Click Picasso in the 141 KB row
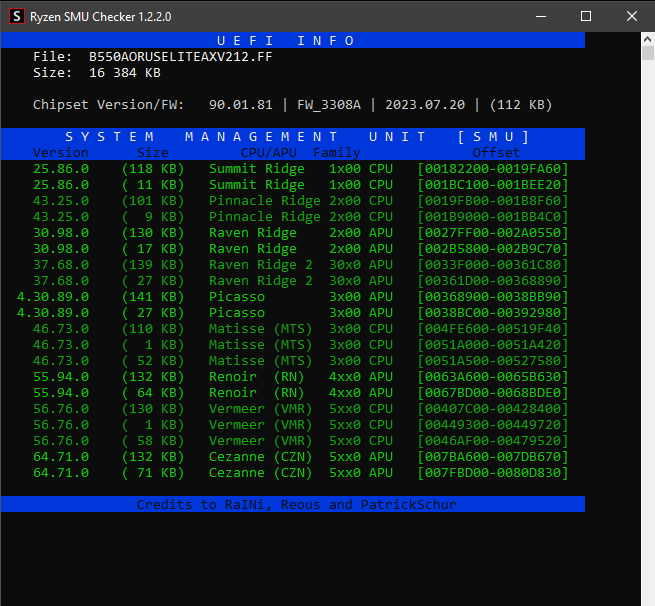 237,297
